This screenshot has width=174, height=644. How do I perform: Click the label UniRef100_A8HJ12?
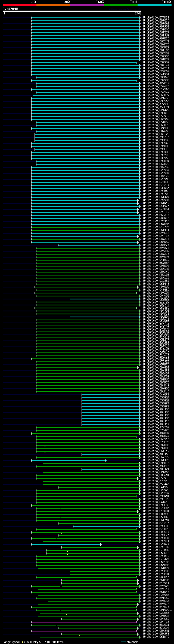(156, 425)
